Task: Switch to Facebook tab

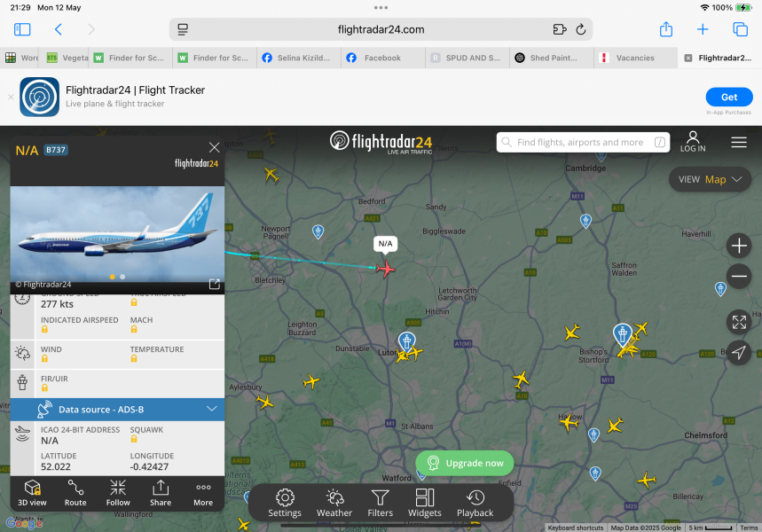Action: click(x=382, y=58)
